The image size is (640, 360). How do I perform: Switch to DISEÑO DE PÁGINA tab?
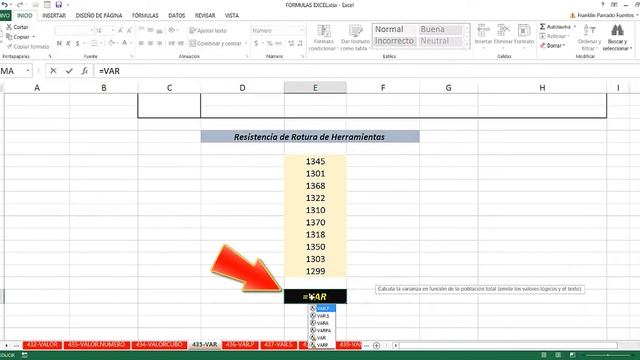click(x=99, y=16)
